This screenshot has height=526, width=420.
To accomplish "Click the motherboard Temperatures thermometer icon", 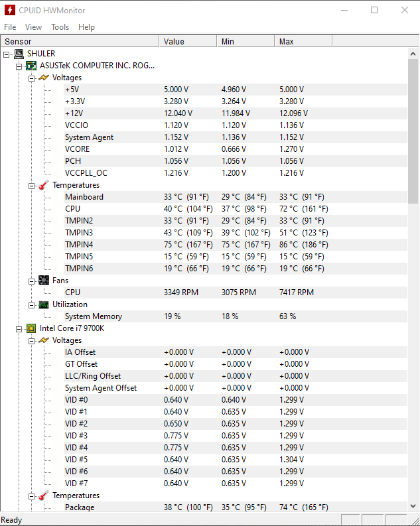I will [x=44, y=185].
